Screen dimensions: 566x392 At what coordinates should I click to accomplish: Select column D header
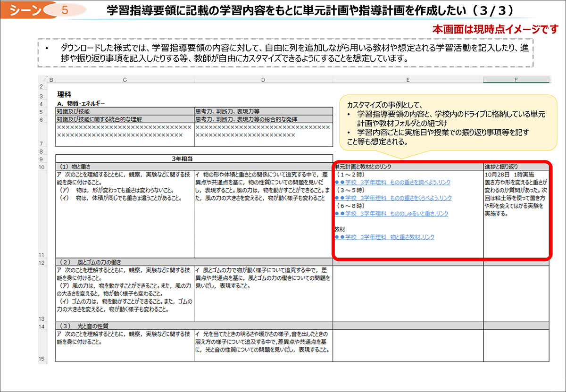[x=263, y=80]
